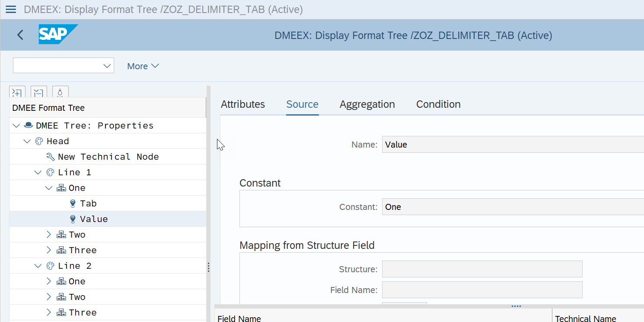Collapse the DMEE Tree: Properties root node

16,126
